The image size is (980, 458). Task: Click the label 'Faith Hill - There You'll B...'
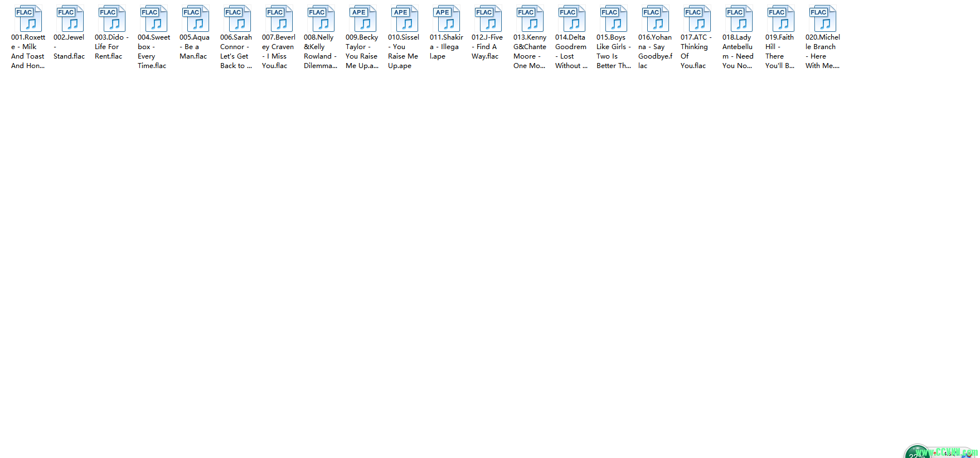click(x=780, y=51)
